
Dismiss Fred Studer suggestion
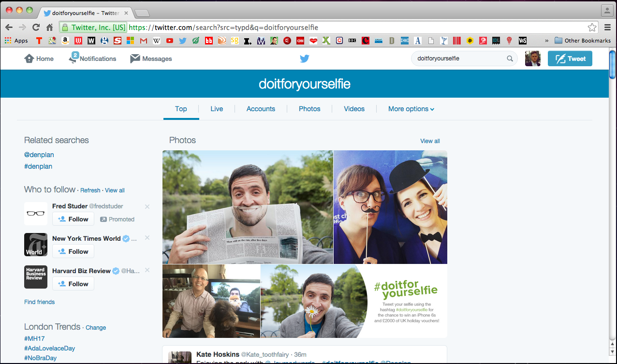tap(147, 206)
